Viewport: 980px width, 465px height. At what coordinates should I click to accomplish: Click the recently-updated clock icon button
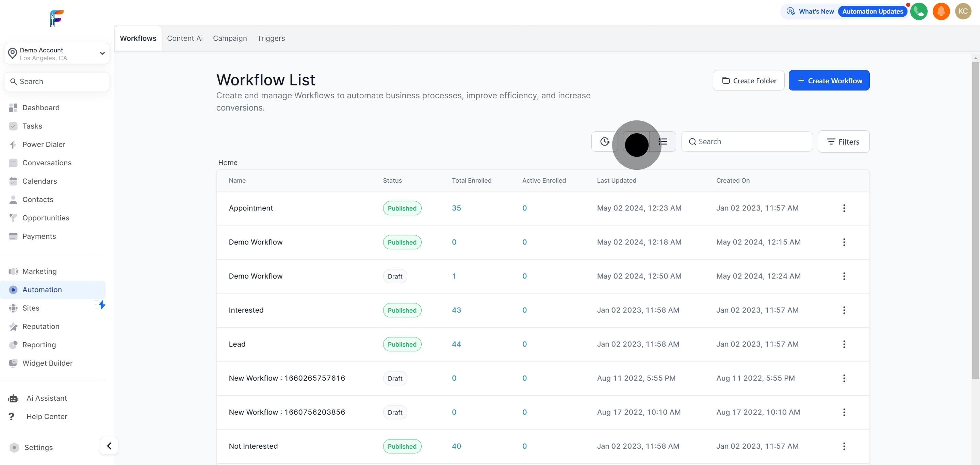tap(605, 142)
